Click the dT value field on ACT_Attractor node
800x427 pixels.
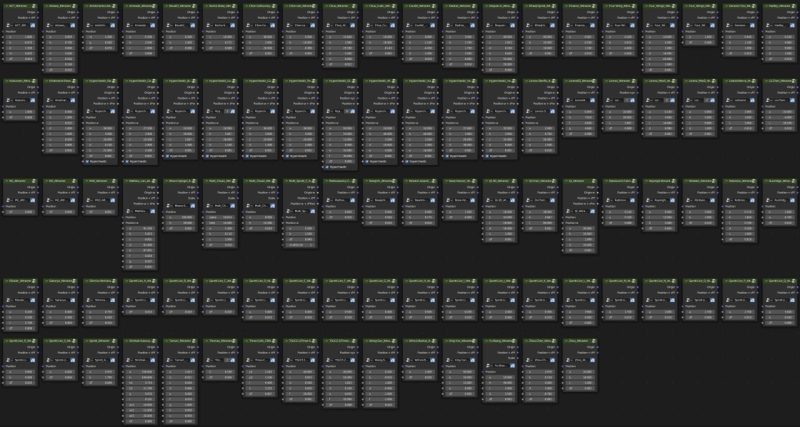point(20,59)
